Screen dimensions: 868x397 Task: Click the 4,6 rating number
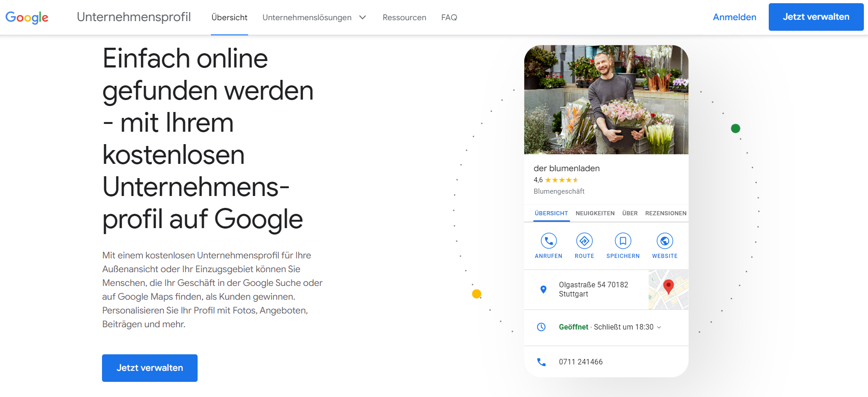pos(538,180)
